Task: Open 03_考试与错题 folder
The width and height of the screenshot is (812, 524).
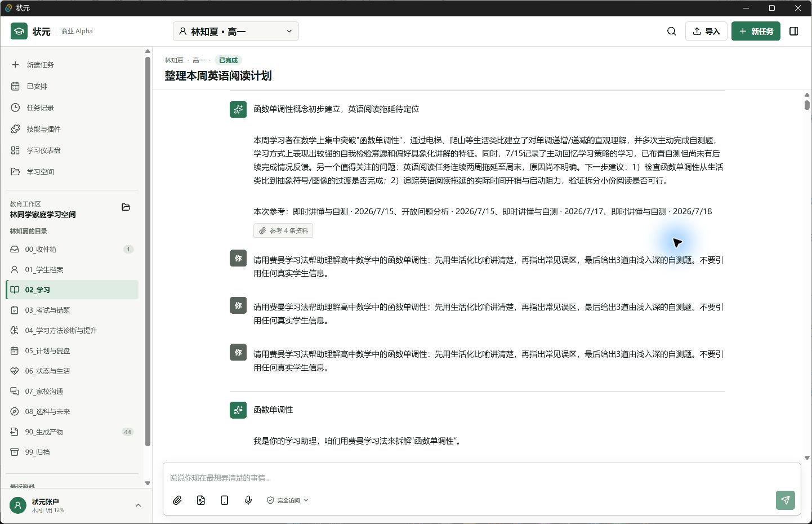Action: (x=72, y=310)
